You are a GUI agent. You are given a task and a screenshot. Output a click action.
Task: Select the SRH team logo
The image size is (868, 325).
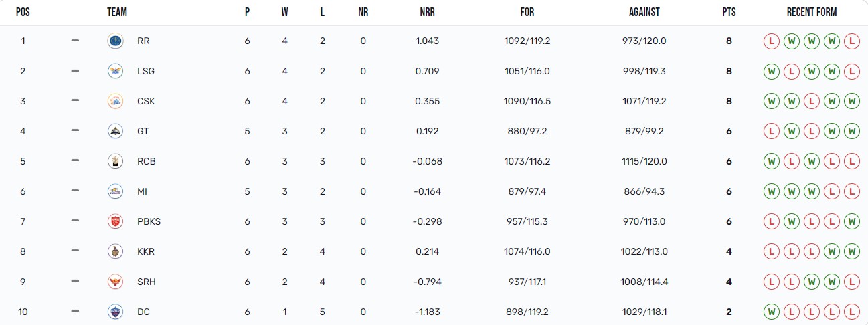tap(115, 282)
